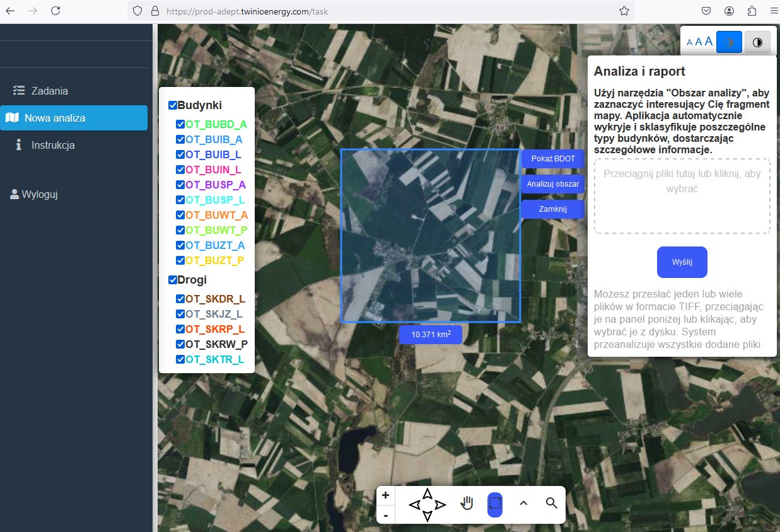This screenshot has height=532, width=780.
Task: Collapse the toolbar using chevron up
Action: [523, 503]
